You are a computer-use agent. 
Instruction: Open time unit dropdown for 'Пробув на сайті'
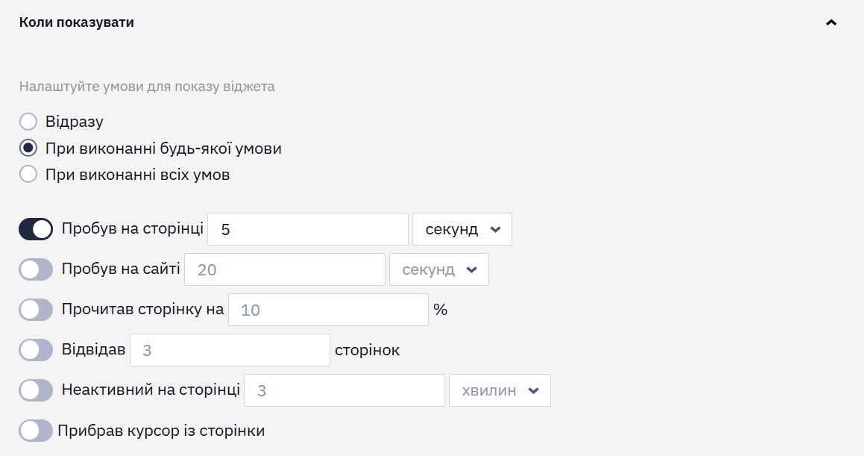439,269
